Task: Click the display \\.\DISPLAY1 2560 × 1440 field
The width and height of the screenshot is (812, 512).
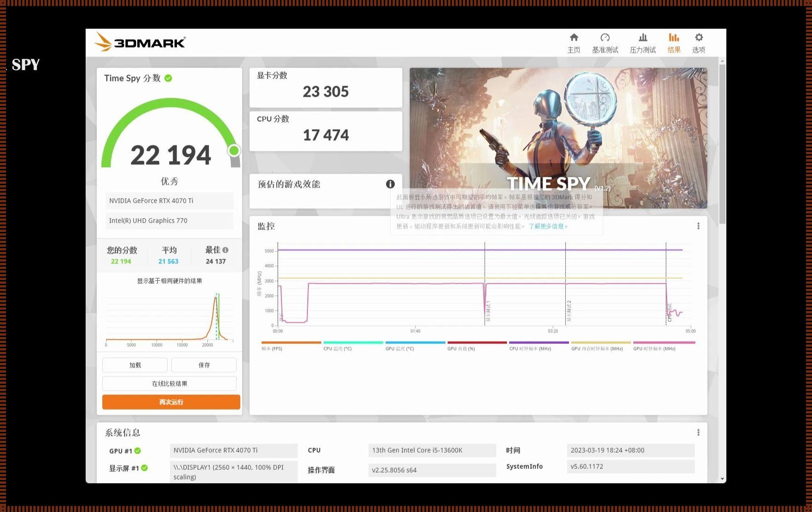Action: 234,472
